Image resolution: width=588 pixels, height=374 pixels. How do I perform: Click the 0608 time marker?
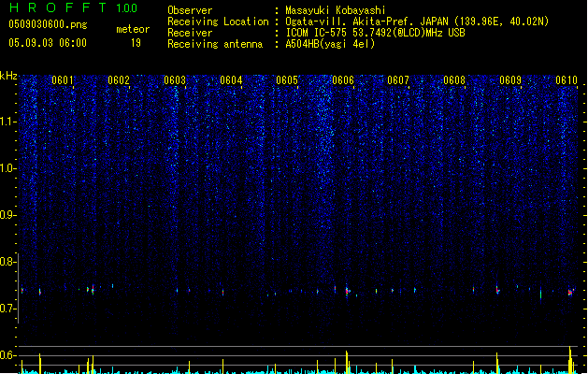pos(454,80)
